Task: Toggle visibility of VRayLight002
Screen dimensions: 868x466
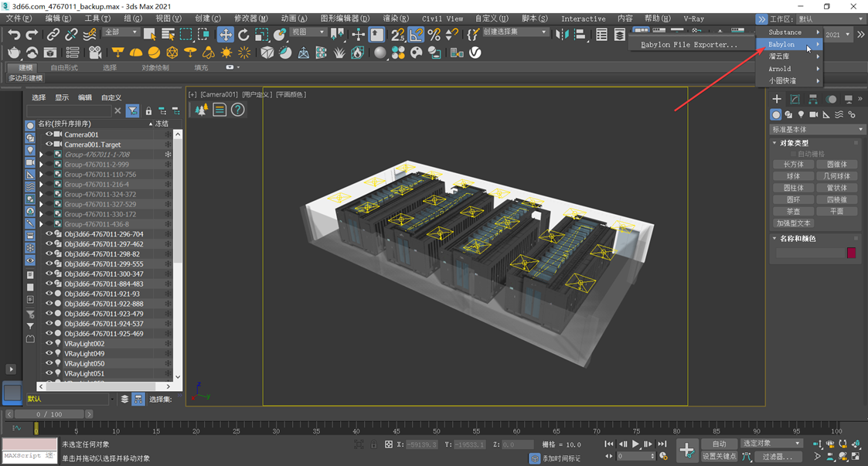Action: tap(49, 344)
